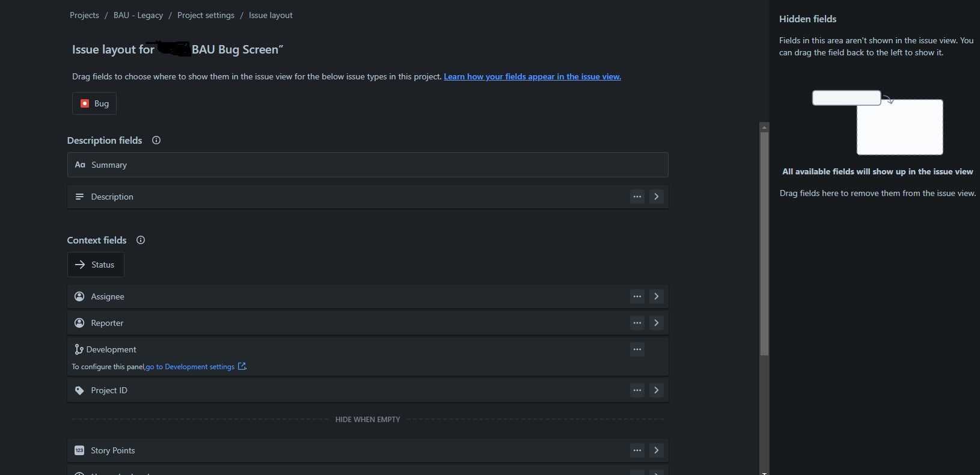
Task: Expand the Assignee field row chevron
Action: coord(657,296)
